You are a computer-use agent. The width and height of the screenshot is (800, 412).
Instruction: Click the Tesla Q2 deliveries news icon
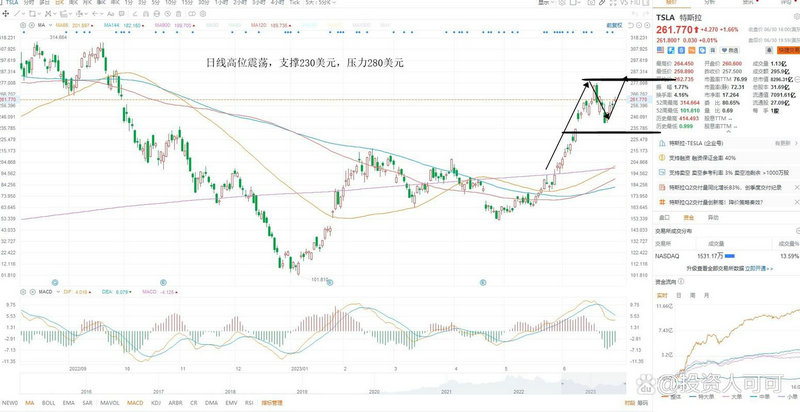coord(660,186)
